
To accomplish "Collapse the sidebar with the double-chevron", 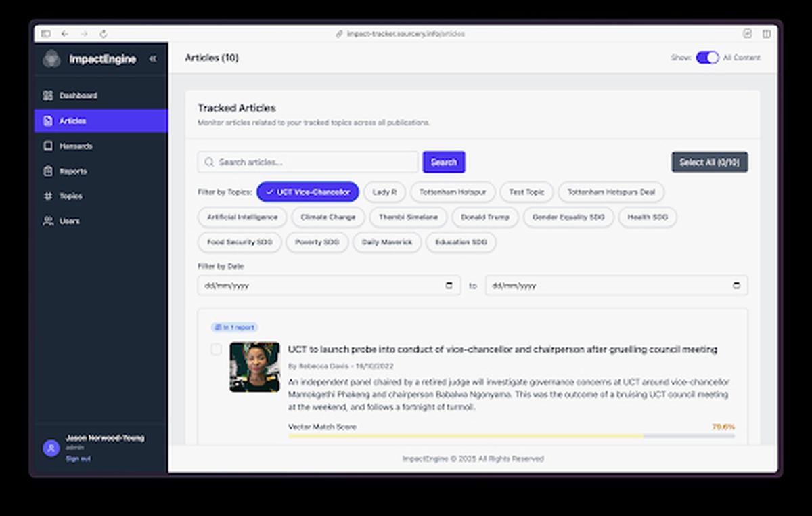I will (153, 58).
